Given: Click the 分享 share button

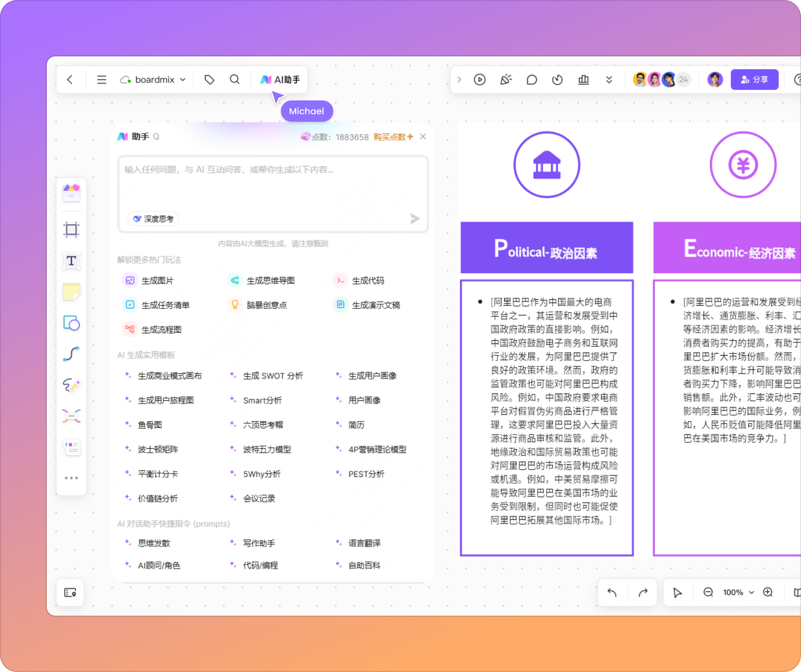Looking at the screenshot, I should pos(755,80).
